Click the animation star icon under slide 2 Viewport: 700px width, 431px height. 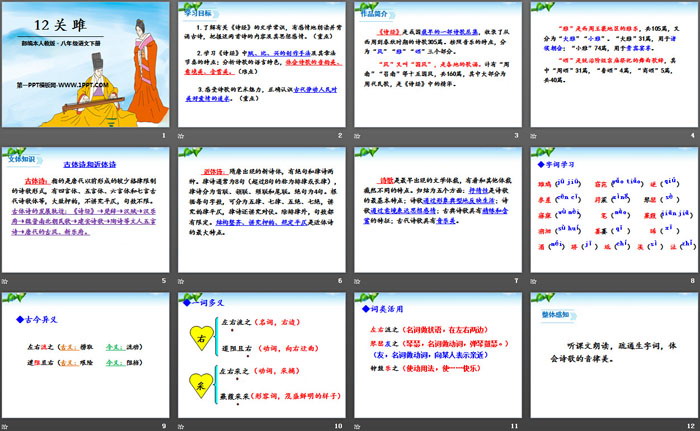pos(181,135)
